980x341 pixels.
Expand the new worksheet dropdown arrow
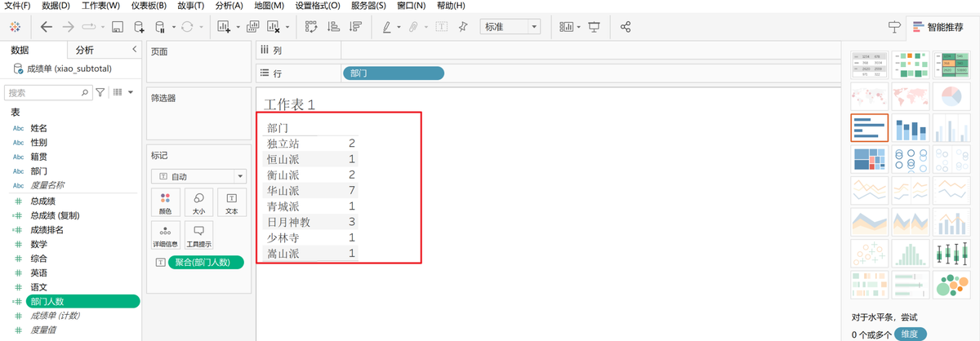[238, 27]
